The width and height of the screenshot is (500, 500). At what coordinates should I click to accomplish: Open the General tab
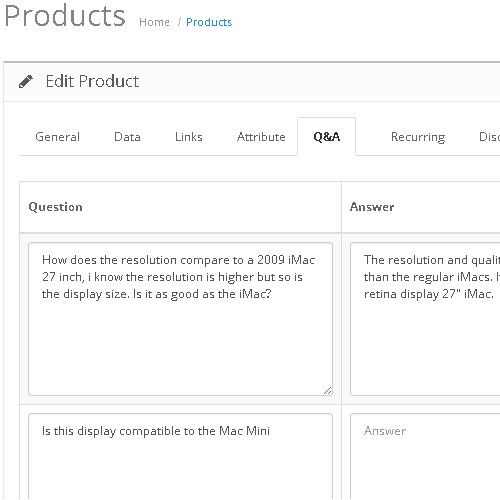57,137
